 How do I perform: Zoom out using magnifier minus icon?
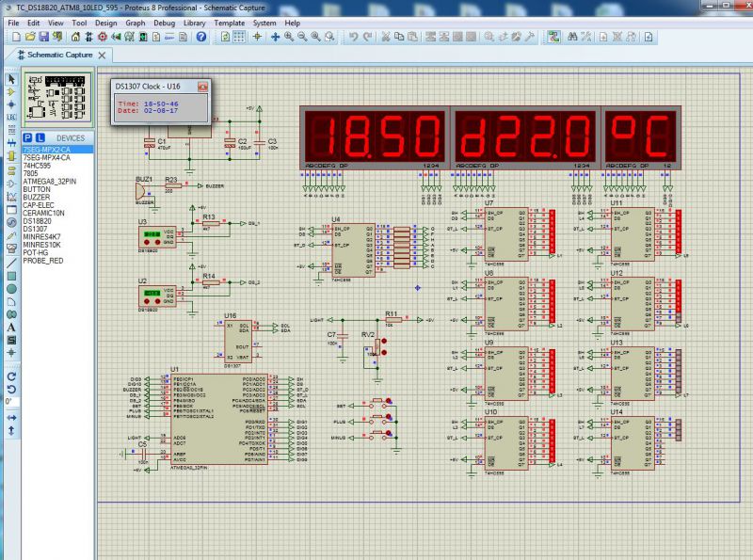click(302, 37)
